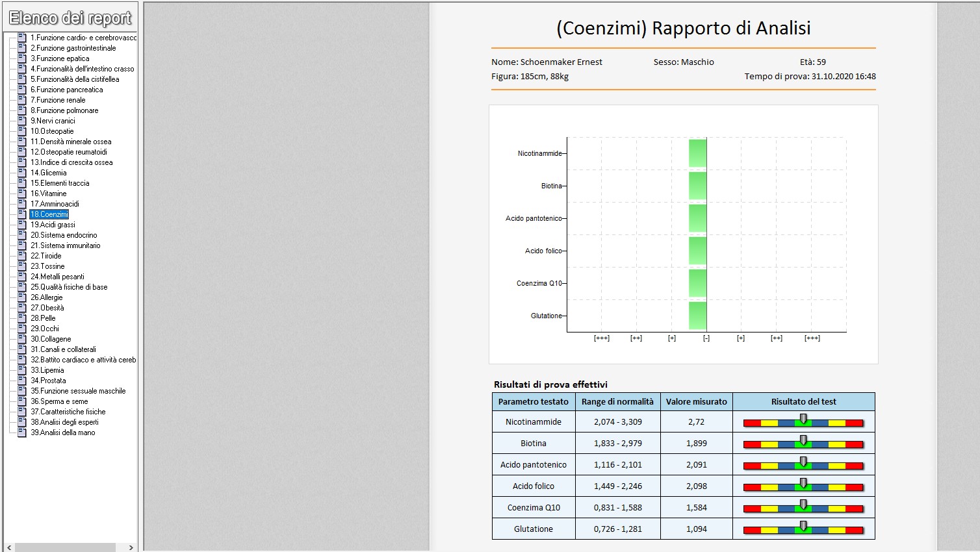This screenshot has height=552, width=980.
Task: Click the Nicotinammide green chart bar
Action: coord(697,153)
